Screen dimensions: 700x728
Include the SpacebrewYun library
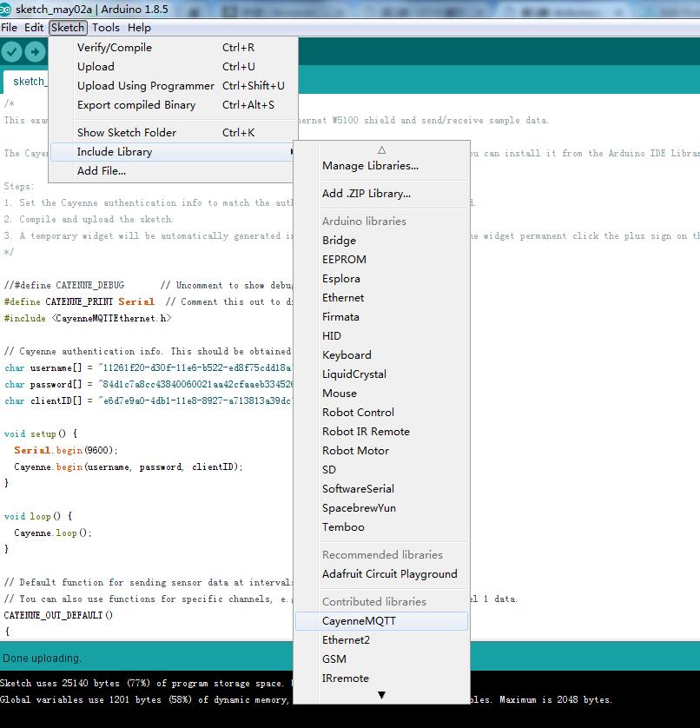tap(381, 508)
